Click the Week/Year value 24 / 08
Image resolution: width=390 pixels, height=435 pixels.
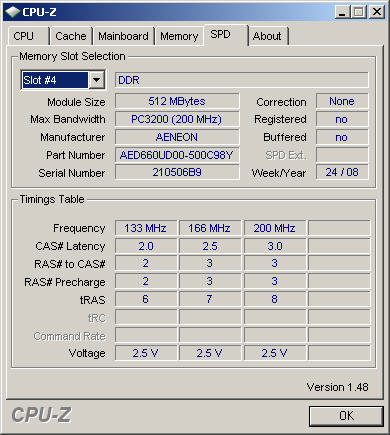(x=342, y=172)
